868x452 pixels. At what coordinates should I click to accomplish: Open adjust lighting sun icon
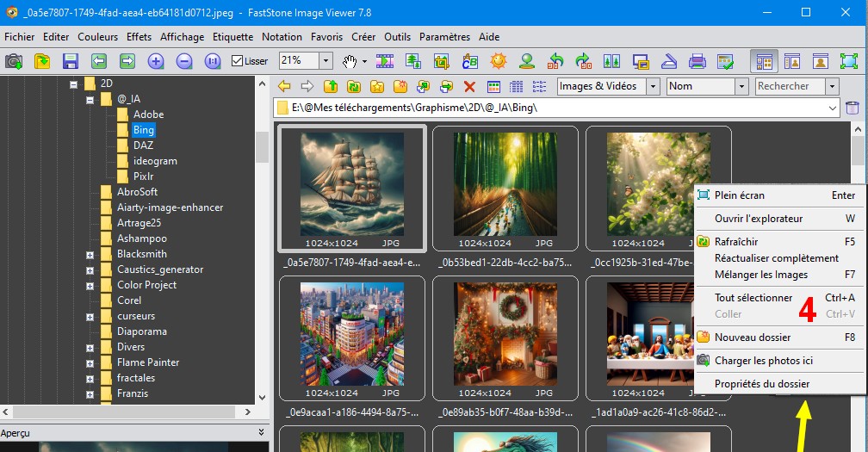(499, 61)
